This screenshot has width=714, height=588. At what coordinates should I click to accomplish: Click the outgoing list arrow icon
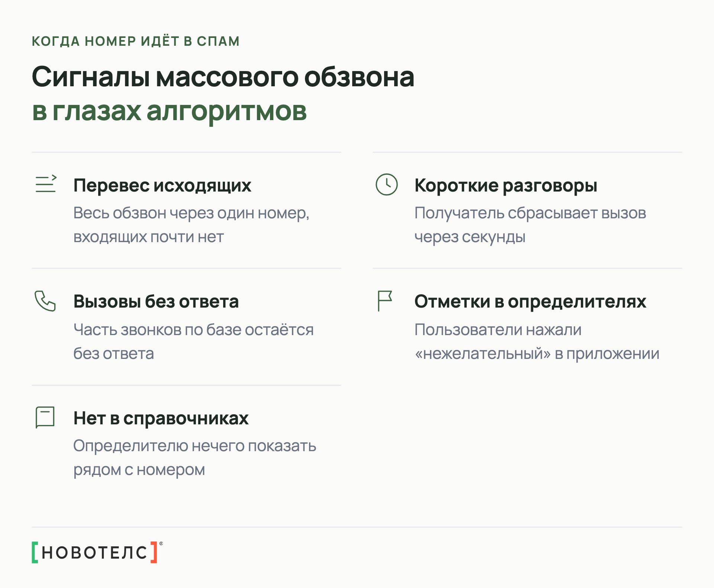point(46,184)
